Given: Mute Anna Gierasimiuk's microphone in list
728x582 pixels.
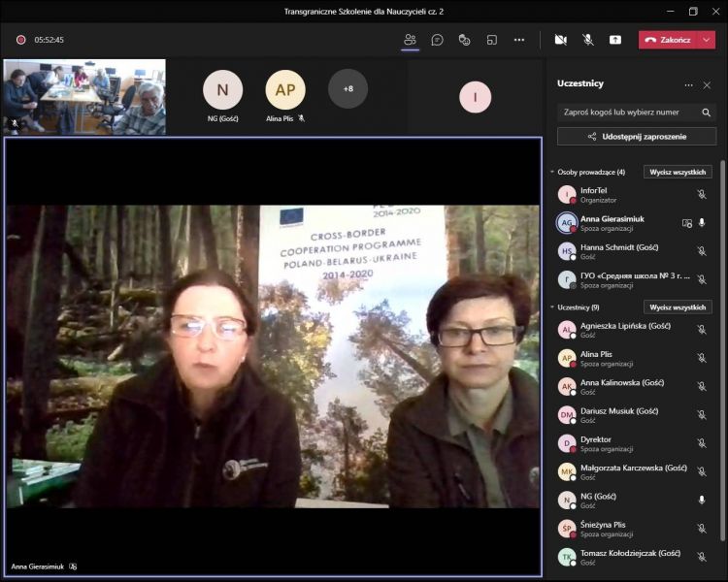Looking at the screenshot, I should [x=702, y=222].
